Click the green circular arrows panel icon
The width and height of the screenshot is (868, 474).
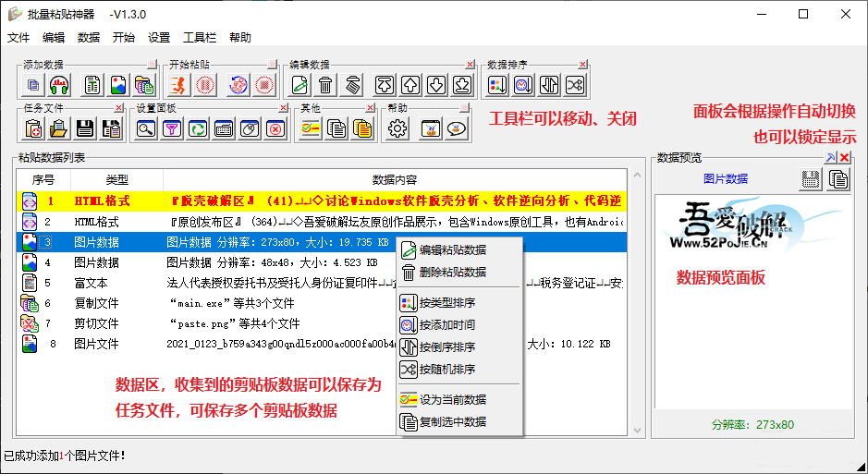pos(198,128)
